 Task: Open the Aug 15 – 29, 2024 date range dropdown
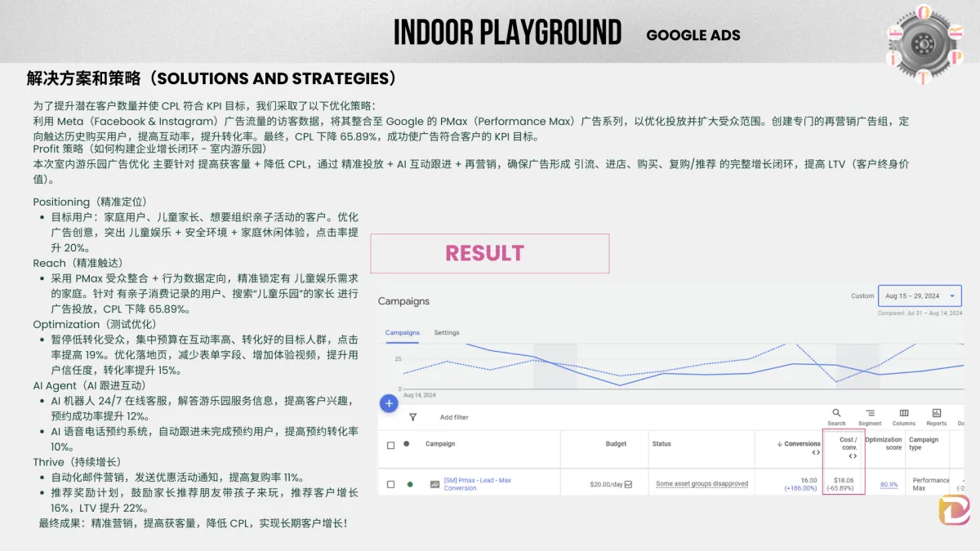point(920,295)
